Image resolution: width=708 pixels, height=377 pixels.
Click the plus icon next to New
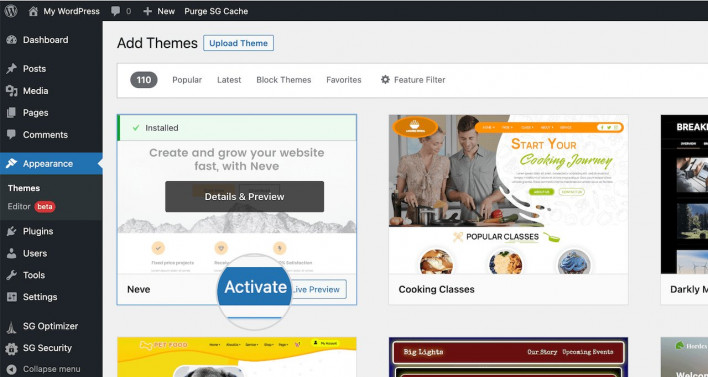tap(147, 11)
